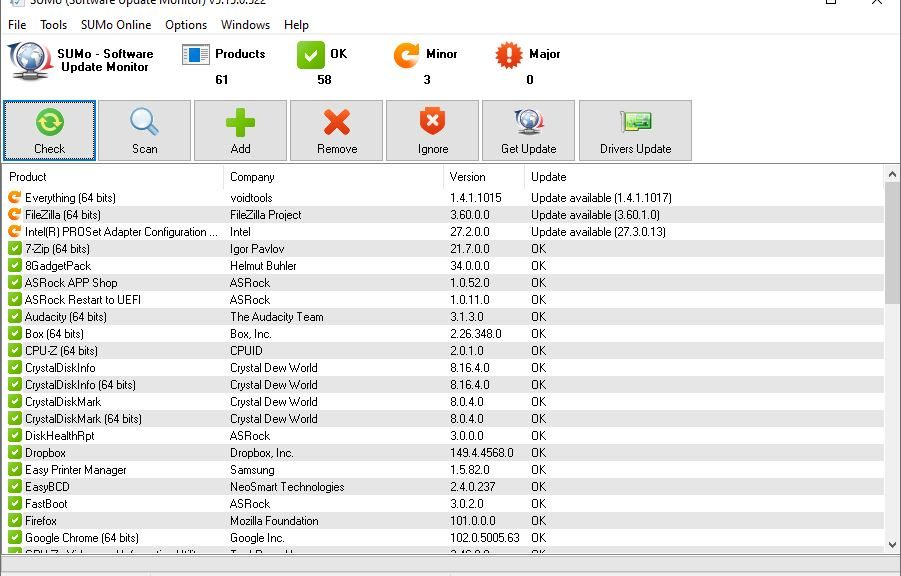The image size is (901, 576).
Task: Click update icon beside FileZilla (64 bits)
Action: [14, 214]
